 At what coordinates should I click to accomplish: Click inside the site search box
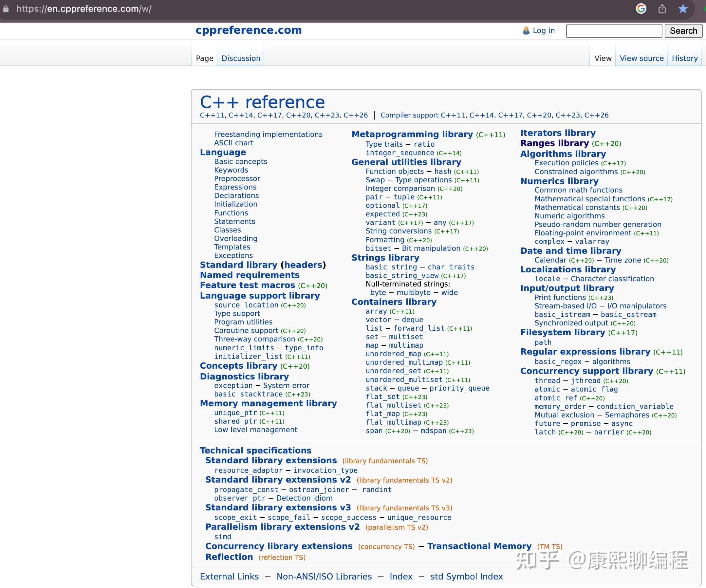614,30
